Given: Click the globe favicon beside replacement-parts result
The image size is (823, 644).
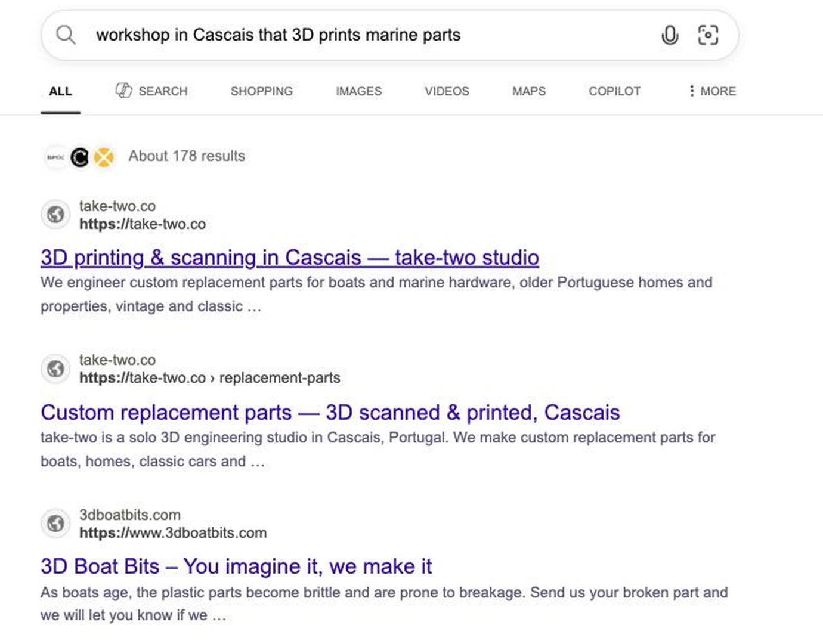Looking at the screenshot, I should point(55,369).
